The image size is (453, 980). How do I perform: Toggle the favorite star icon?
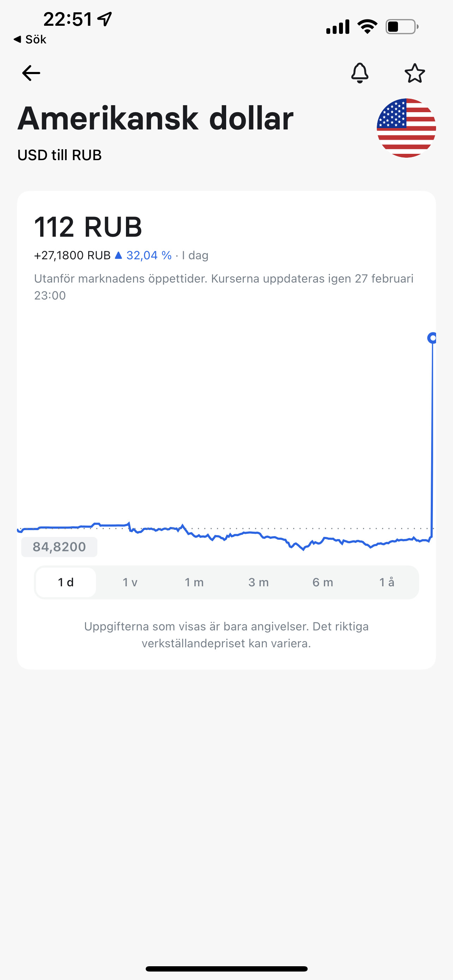(x=414, y=73)
